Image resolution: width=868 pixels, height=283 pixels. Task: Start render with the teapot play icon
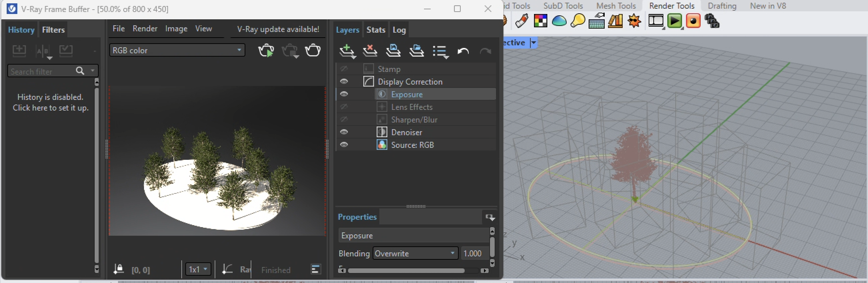(266, 51)
